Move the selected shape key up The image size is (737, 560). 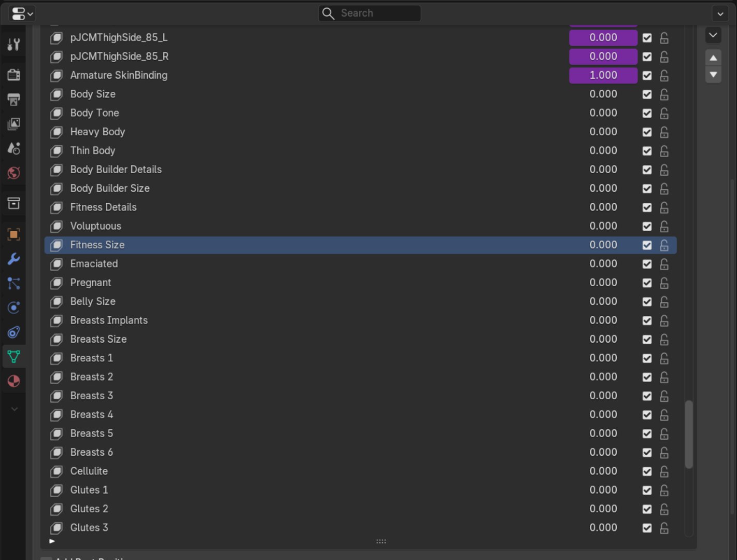coord(713,58)
